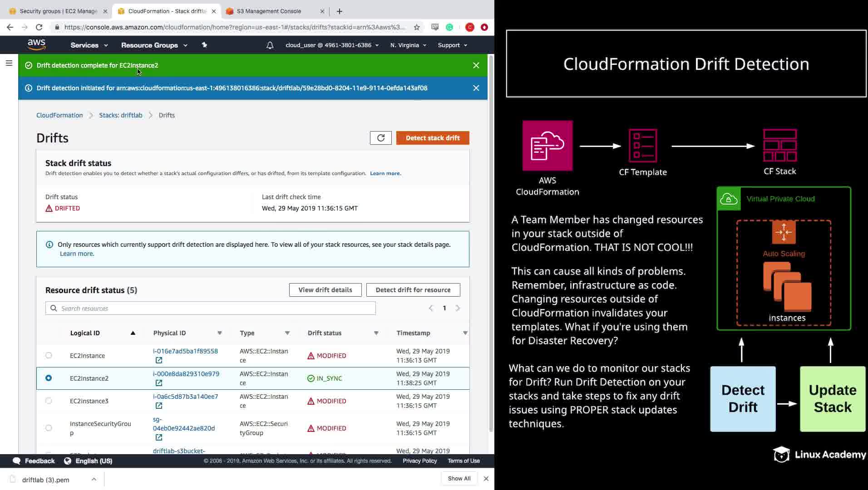This screenshot has width=868, height=490.
Task: Click the browser forward arrow
Action: tap(25, 27)
